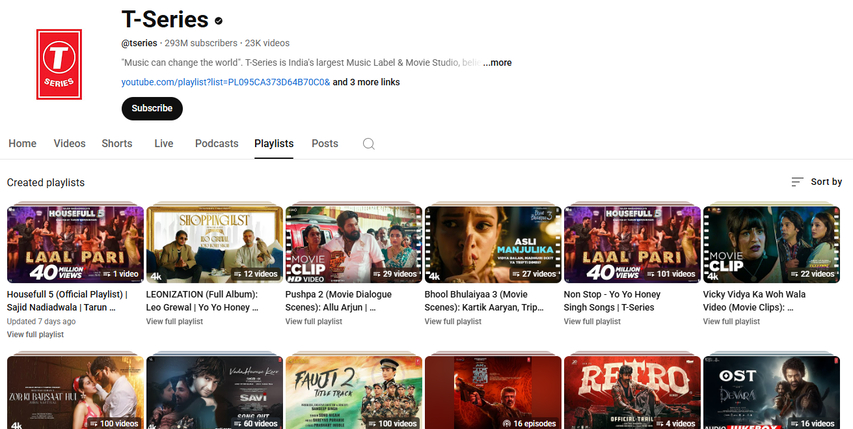The width and height of the screenshot is (853, 429).
Task: Open the 16 episodes podcast thumbnail
Action: click(x=493, y=393)
